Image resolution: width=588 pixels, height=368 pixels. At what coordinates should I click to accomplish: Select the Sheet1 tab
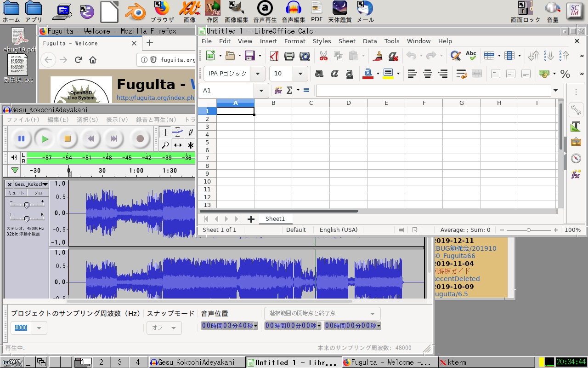point(275,219)
